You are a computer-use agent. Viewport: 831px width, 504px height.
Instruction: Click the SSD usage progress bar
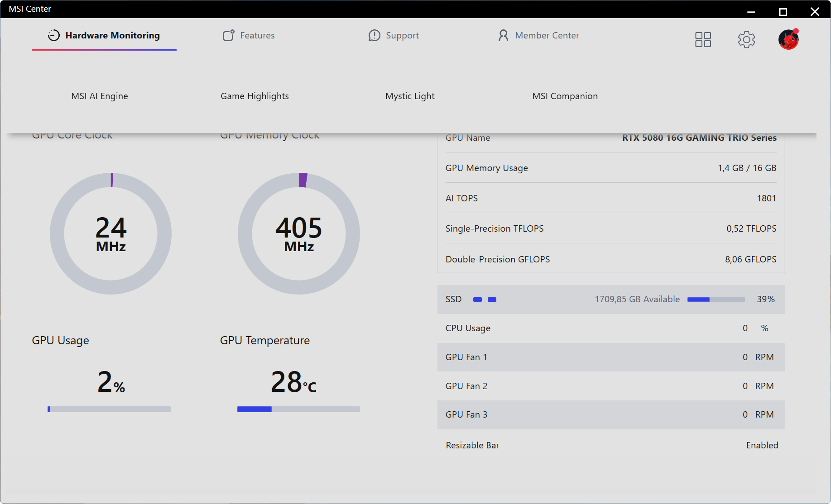(716, 300)
